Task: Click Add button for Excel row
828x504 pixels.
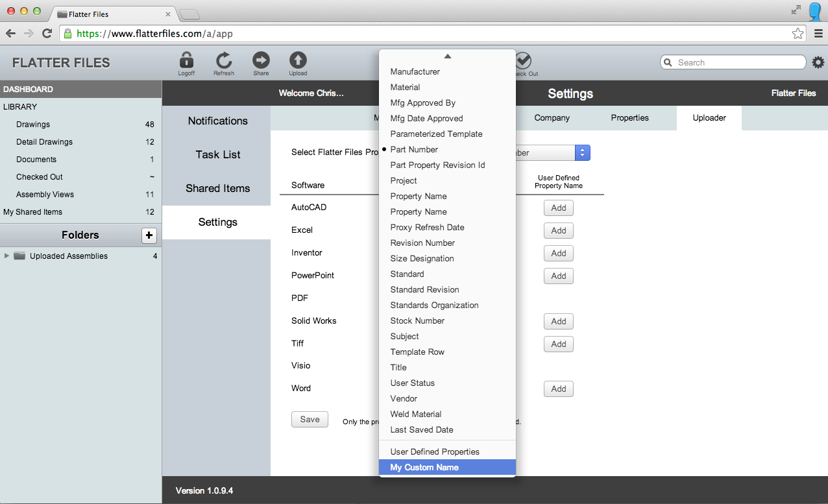Action: point(559,231)
